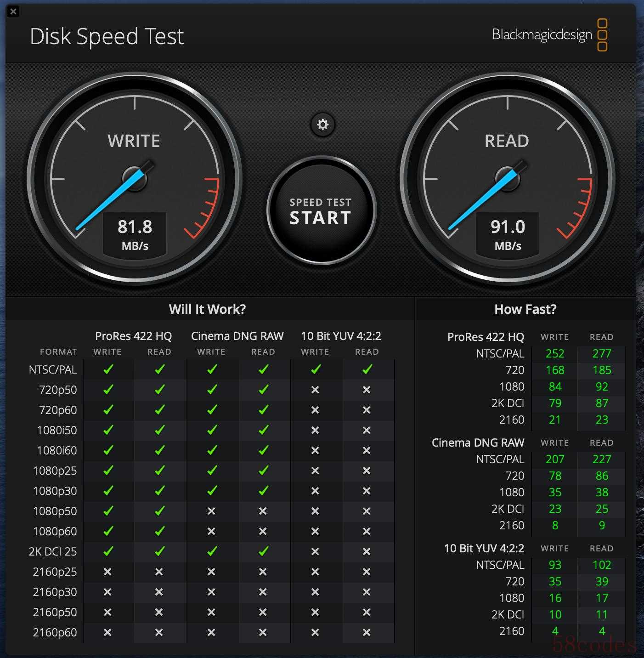Click the 81.8 MB/s write value
This screenshot has width=644, height=658.
pos(135,233)
